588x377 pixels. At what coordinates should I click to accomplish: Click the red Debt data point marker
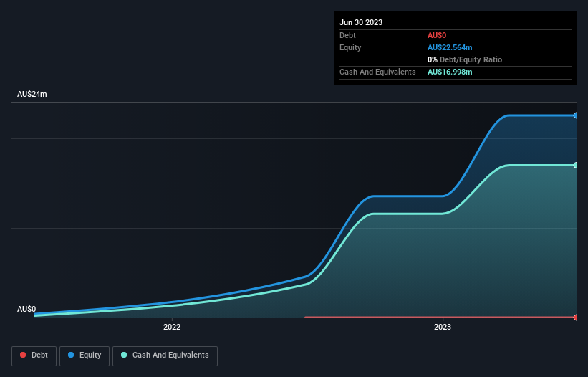(576, 318)
